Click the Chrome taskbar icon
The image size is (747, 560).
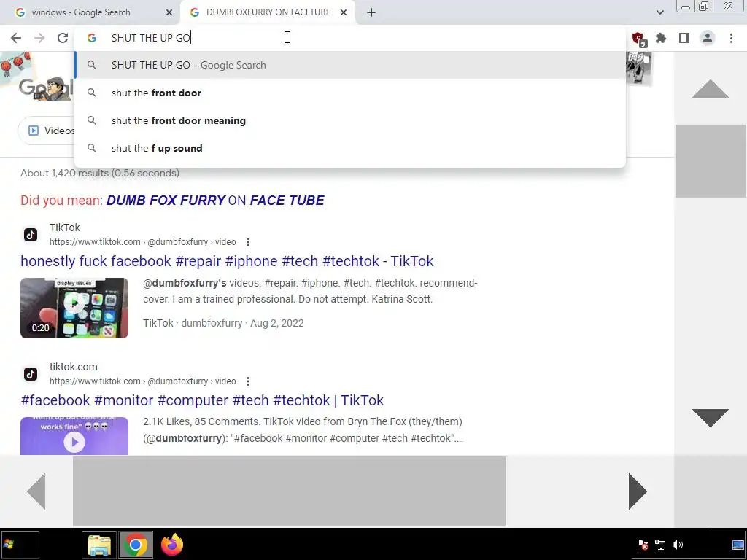coord(135,545)
